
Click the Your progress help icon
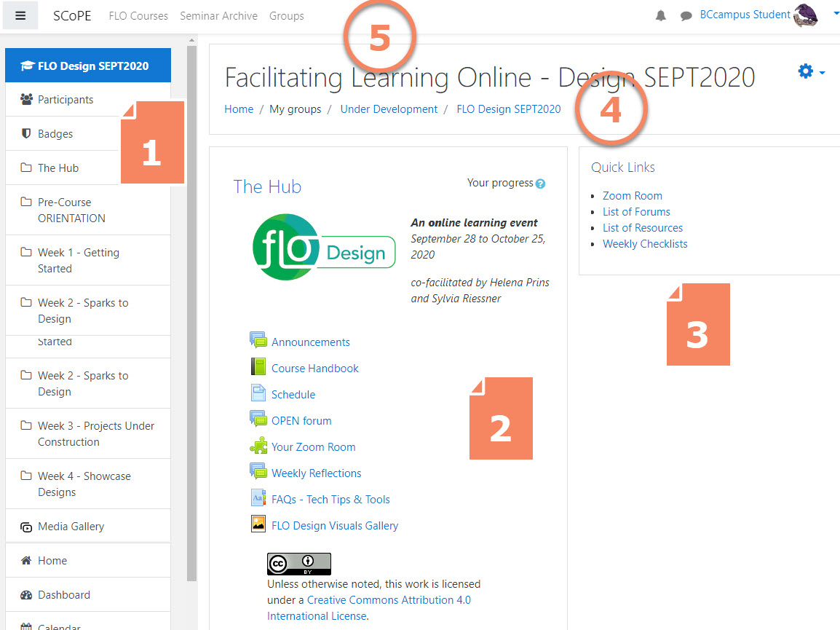point(540,184)
